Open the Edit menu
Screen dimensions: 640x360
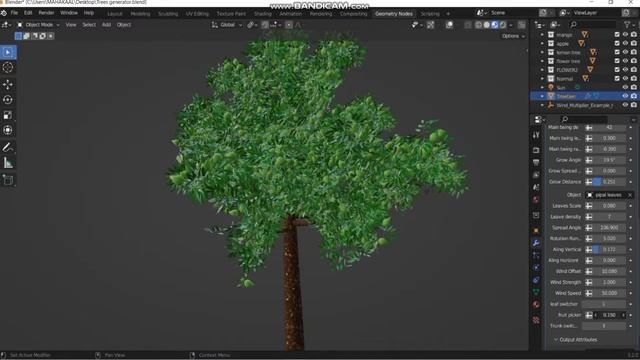tap(28, 13)
